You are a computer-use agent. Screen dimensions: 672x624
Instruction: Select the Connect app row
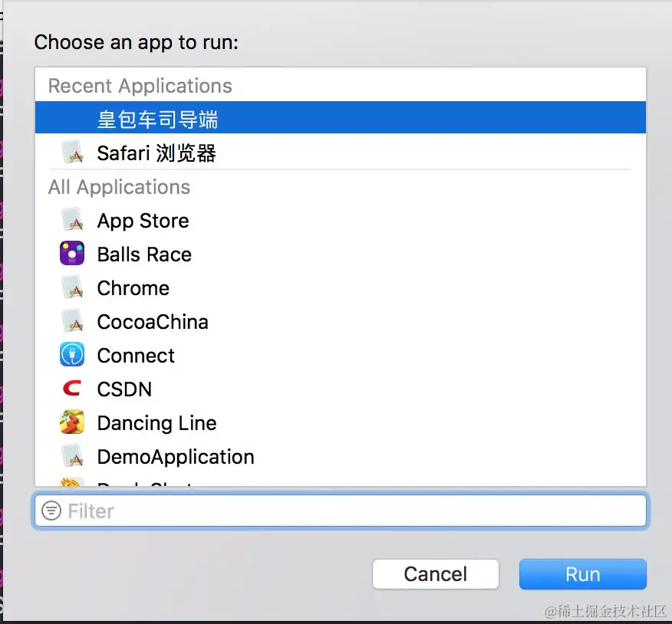[x=341, y=356]
